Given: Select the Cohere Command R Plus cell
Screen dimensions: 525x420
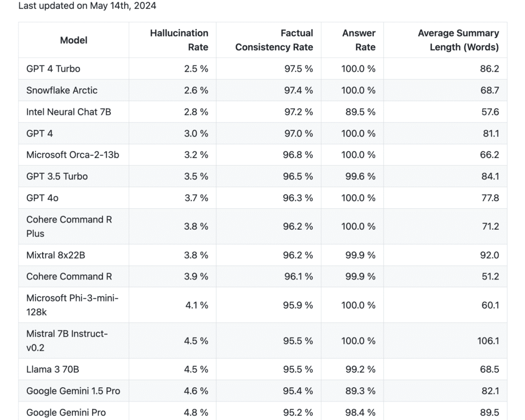Looking at the screenshot, I should [x=69, y=226].
